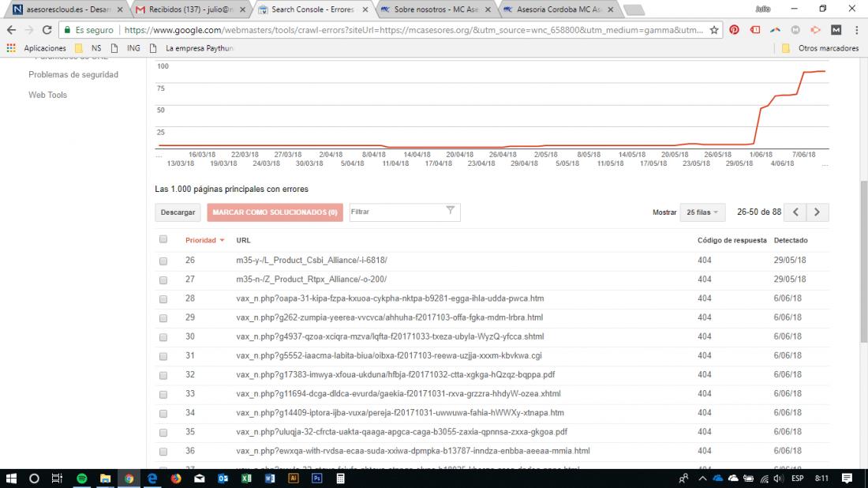The height and width of the screenshot is (488, 868).
Task: Open the Mail app from taskbar
Action: (x=200, y=478)
